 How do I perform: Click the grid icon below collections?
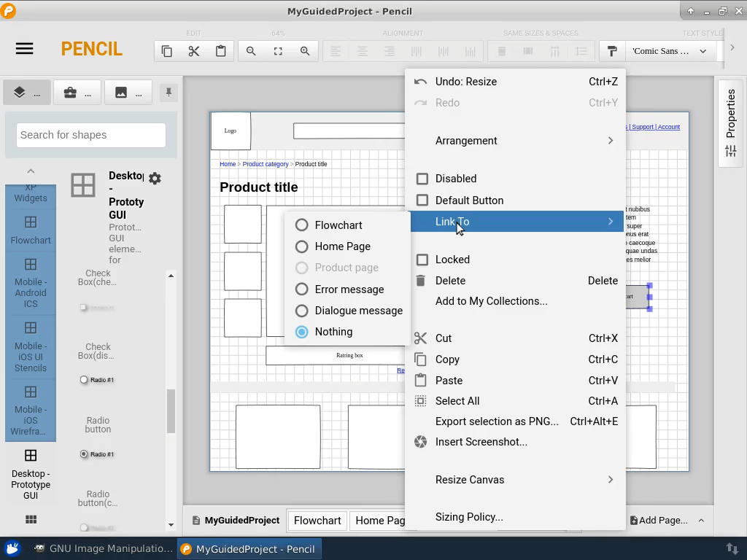click(31, 519)
